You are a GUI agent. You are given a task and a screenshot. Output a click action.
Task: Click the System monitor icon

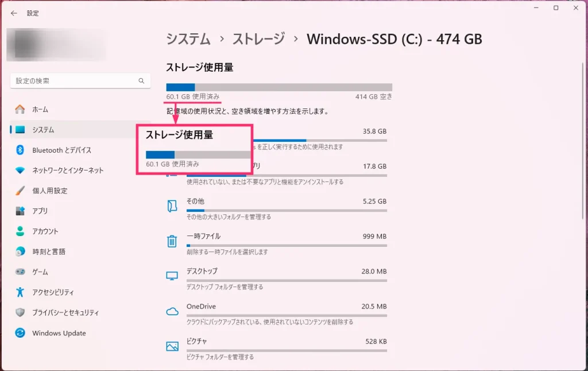pos(20,129)
